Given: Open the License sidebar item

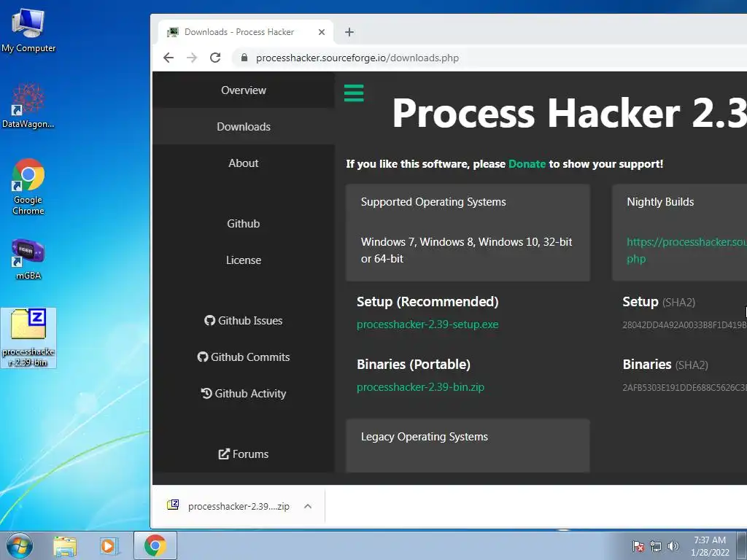Looking at the screenshot, I should [244, 260].
